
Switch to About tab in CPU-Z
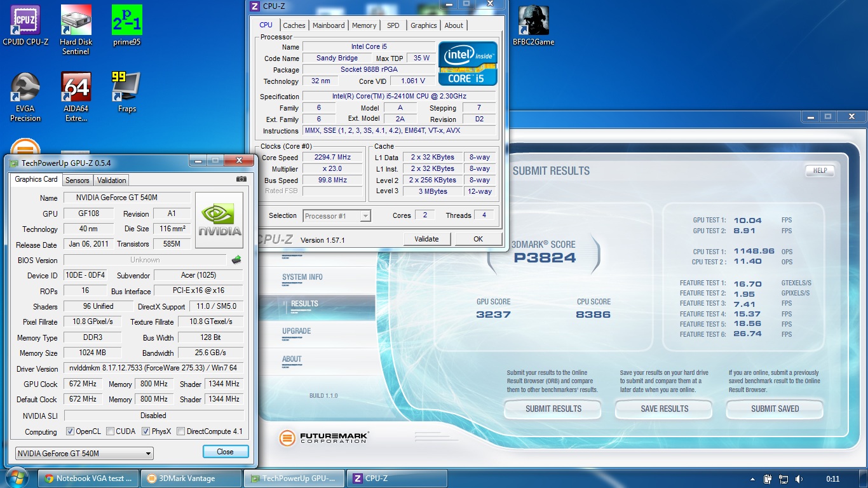point(454,25)
